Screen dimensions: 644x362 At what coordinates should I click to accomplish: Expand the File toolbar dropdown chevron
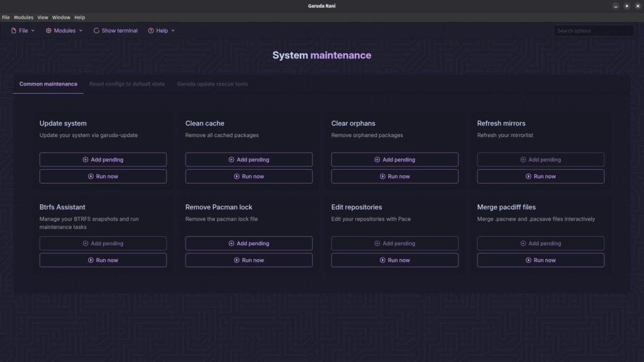pyautogui.click(x=33, y=31)
